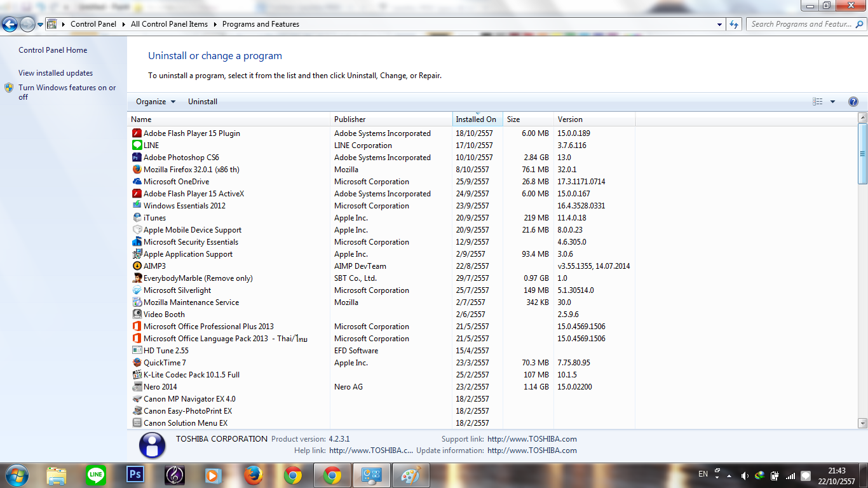Click Video Booth program icon
Image resolution: width=868 pixels, height=488 pixels.
pyautogui.click(x=137, y=315)
